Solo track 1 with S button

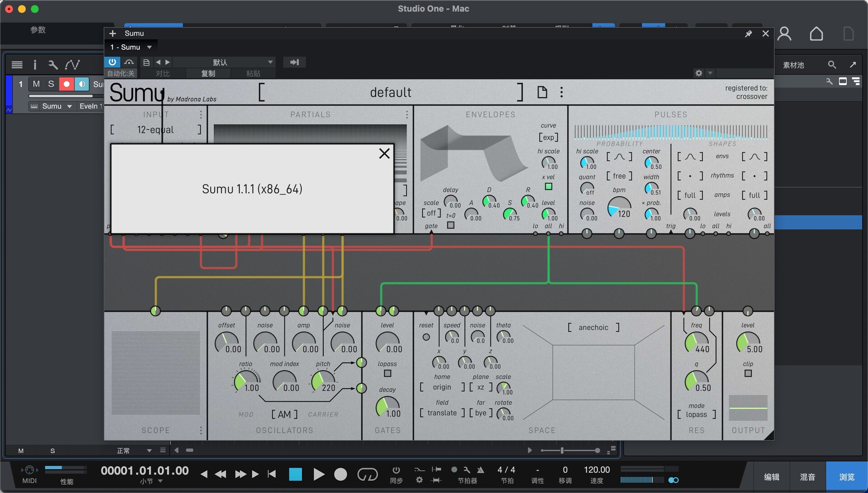pos(51,84)
